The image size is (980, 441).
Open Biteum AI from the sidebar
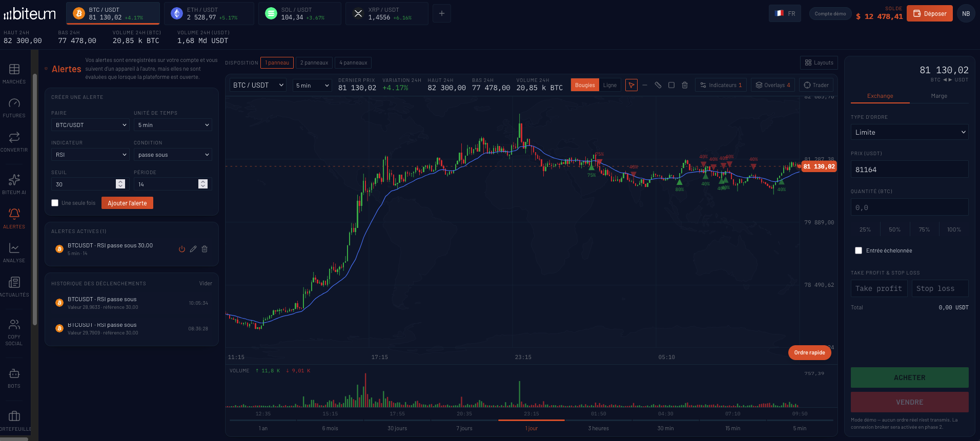[x=14, y=184]
